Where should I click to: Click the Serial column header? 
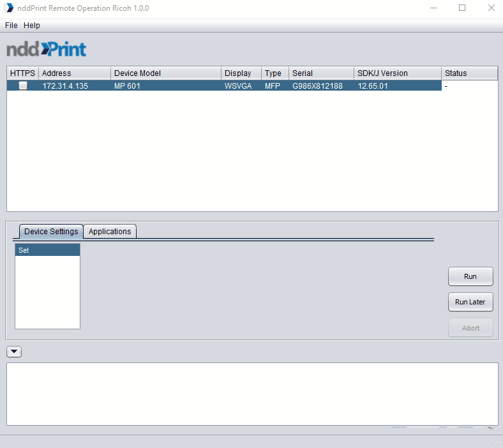321,73
